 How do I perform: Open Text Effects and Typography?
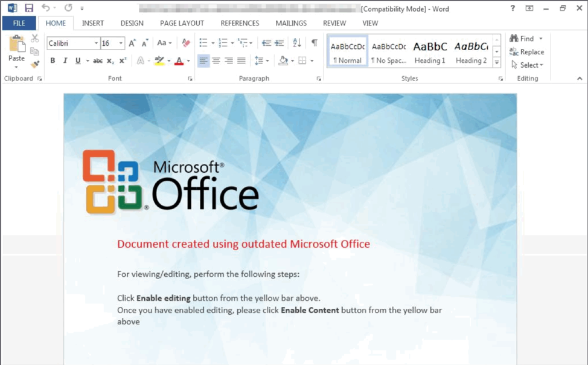(x=141, y=60)
